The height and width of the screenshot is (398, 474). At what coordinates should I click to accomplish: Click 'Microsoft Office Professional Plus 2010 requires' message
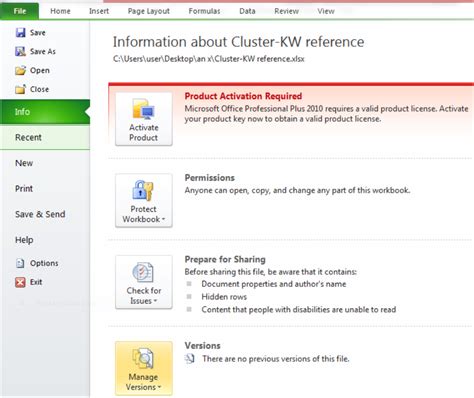coord(326,114)
